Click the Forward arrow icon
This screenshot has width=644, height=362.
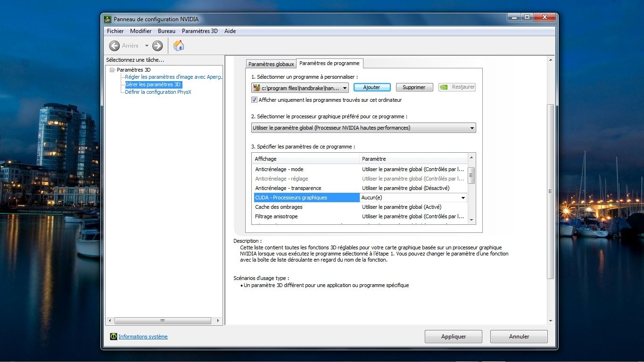[x=157, y=46]
